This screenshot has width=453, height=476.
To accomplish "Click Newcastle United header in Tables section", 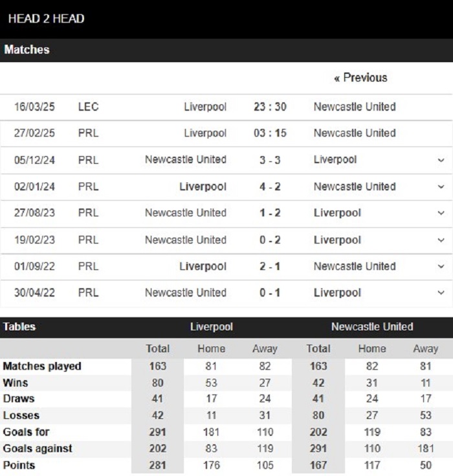I will coord(372,327).
